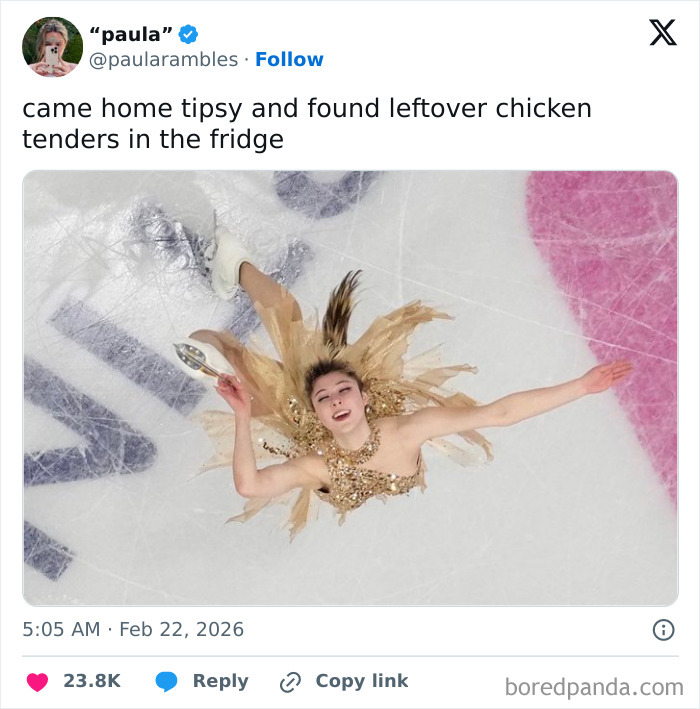Click the boredpanda.com watermark
700x709 pixels.
[594, 687]
